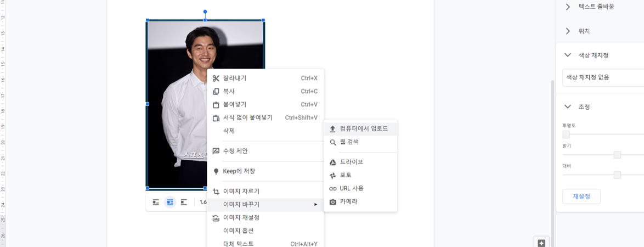
Task: Click the suggest edits icon
Action: pos(216,151)
